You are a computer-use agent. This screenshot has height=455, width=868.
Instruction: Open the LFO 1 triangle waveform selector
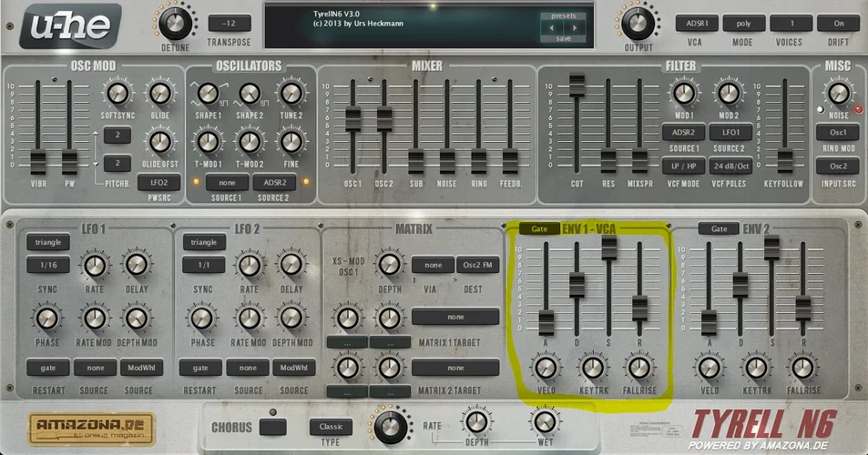click(x=48, y=242)
